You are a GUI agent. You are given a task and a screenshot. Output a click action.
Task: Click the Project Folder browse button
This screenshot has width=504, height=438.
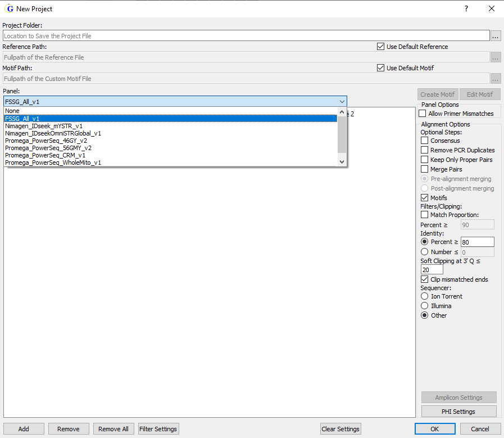(496, 36)
